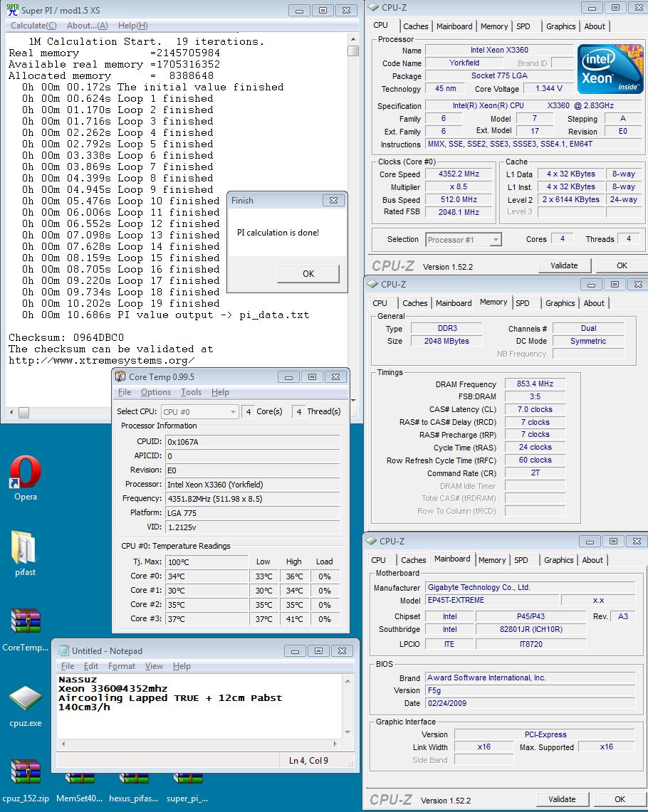Viewport: 648px width, 812px height.
Task: Click the Frequency field in Core Temp
Action: pos(252,499)
